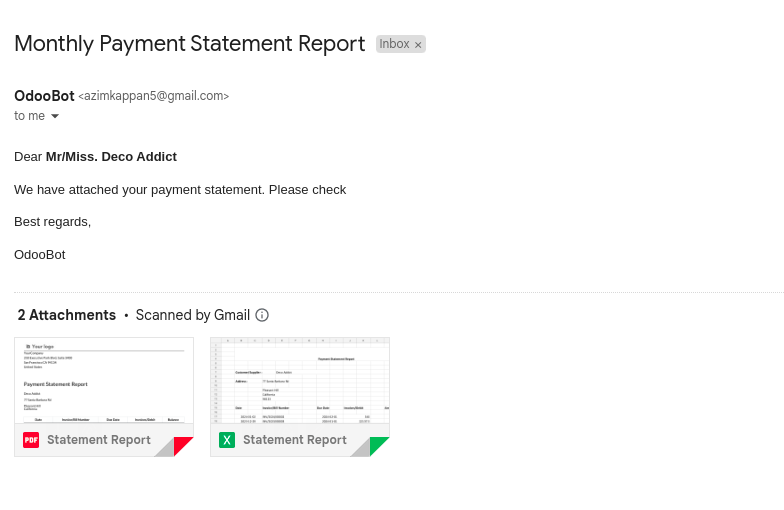Click the red folded corner on PDF attachment
This screenshot has width=784, height=510.
tap(183, 446)
